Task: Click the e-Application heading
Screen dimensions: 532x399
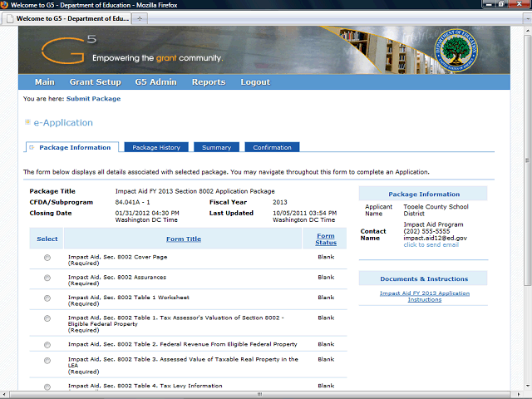Action: click(63, 122)
